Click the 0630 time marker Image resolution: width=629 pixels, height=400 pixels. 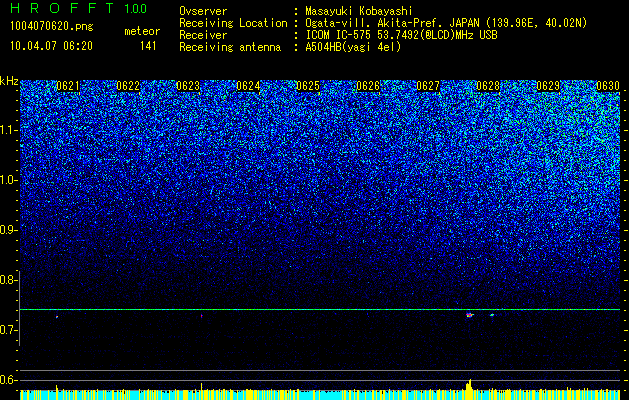tap(608, 86)
